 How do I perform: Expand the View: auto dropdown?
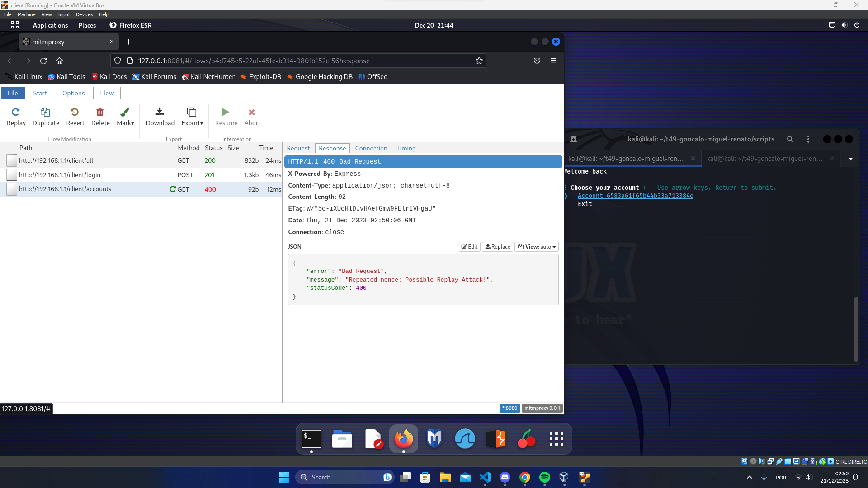537,247
